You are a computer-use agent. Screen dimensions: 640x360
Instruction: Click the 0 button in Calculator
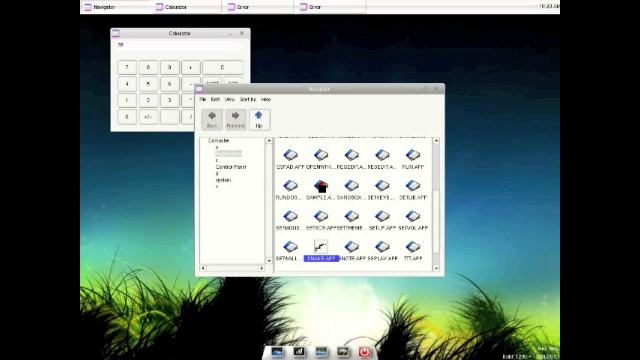coord(127,117)
